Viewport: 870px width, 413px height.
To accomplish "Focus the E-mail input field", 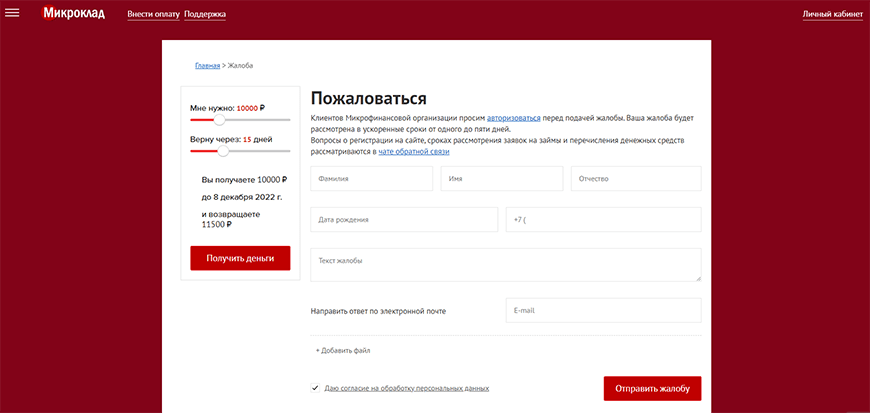I will (x=603, y=311).
